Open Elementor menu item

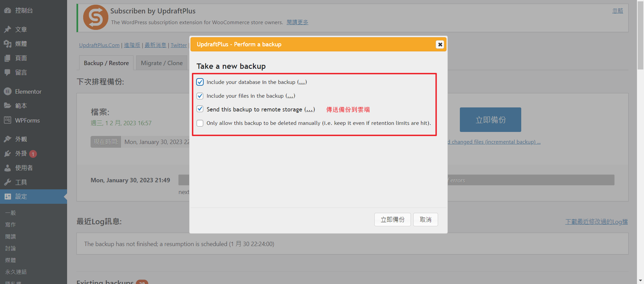point(34,91)
